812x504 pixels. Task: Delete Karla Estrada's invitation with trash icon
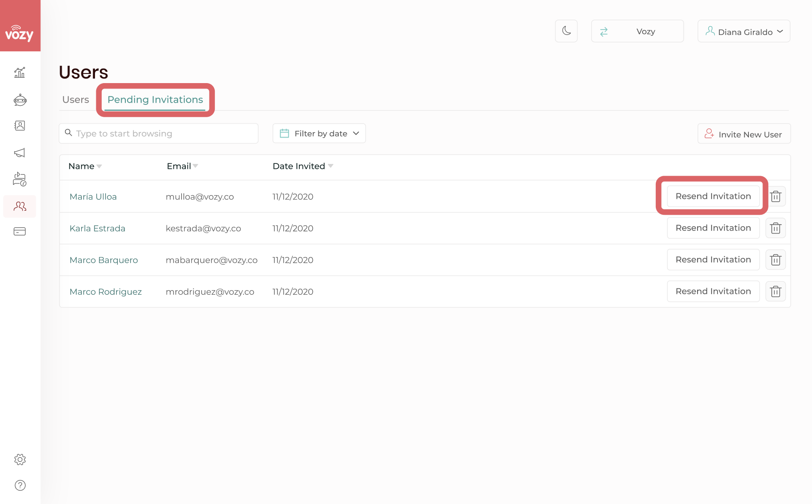pos(776,228)
